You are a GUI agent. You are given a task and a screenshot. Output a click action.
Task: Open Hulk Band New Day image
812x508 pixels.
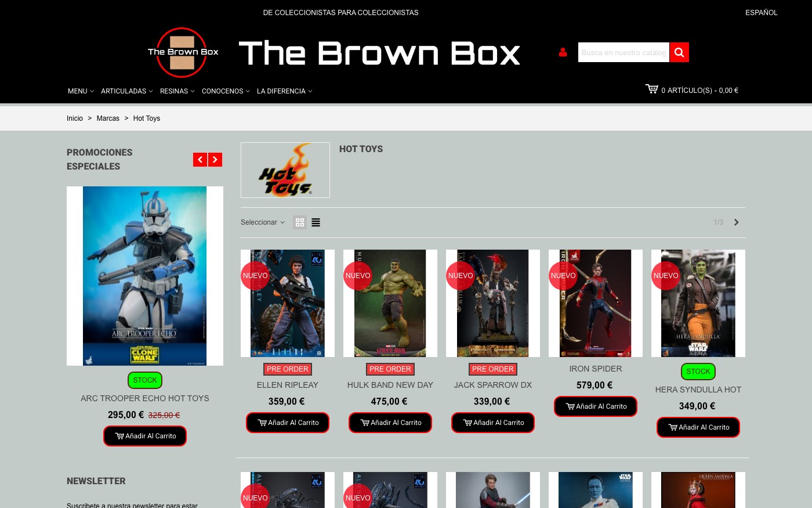click(390, 303)
